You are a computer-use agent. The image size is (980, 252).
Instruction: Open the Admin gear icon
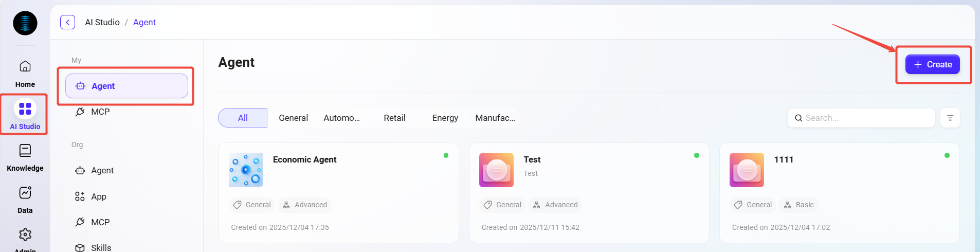pos(25,235)
